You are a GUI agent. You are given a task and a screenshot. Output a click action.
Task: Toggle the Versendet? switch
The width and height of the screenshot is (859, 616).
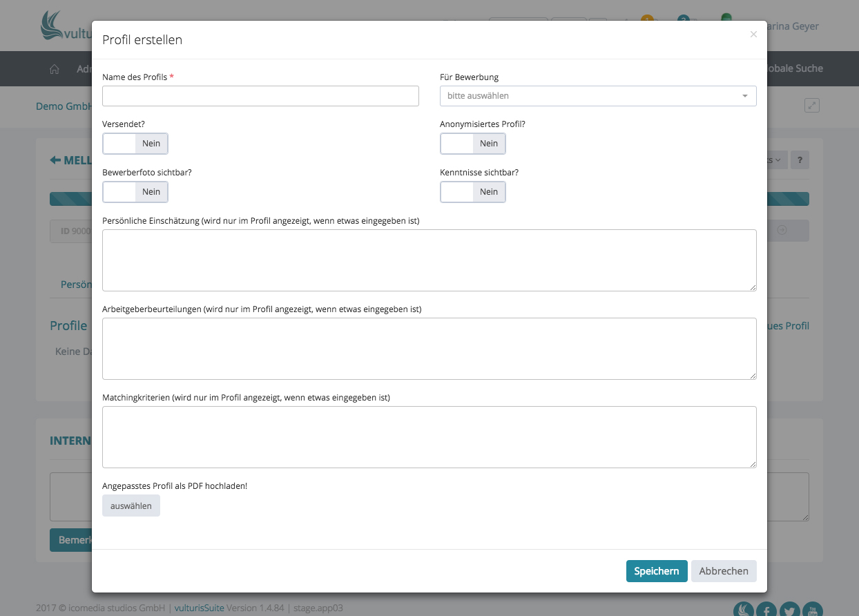pos(135,144)
